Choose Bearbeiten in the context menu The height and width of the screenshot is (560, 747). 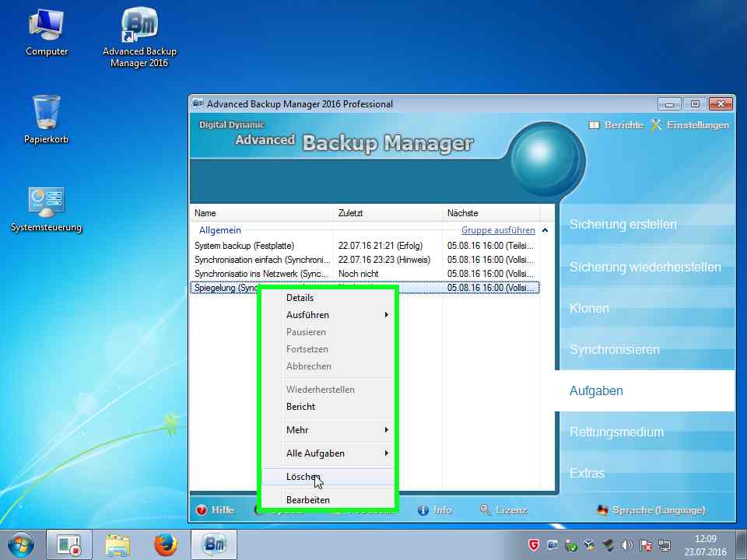(x=328, y=500)
